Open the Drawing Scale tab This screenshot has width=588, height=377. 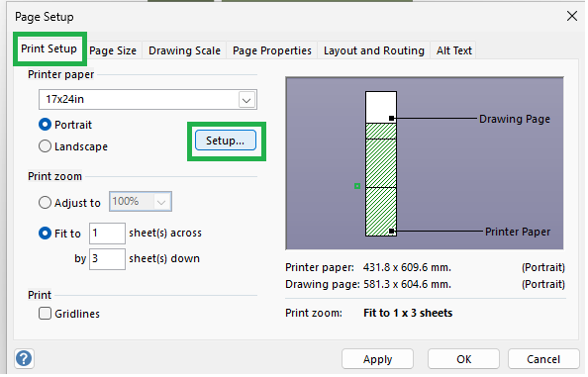[x=185, y=51]
